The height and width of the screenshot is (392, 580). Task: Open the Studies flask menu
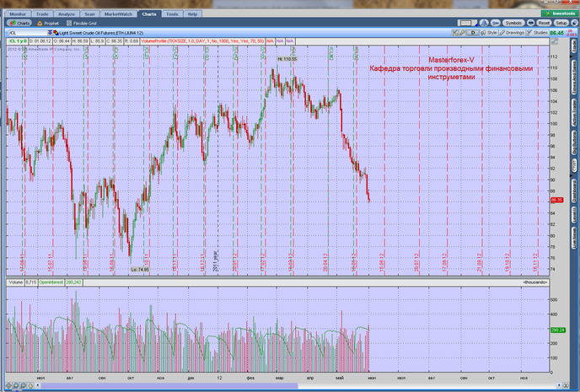538,33
